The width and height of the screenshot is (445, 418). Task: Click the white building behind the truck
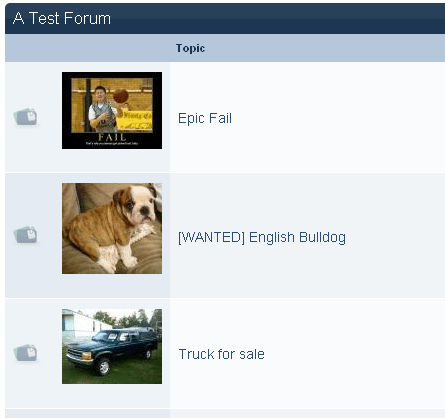tap(83, 323)
